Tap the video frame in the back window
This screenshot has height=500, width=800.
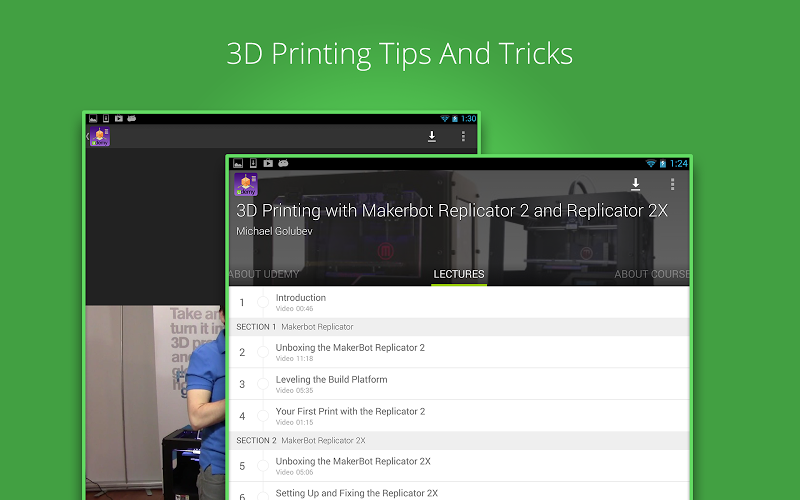[x=155, y=403]
